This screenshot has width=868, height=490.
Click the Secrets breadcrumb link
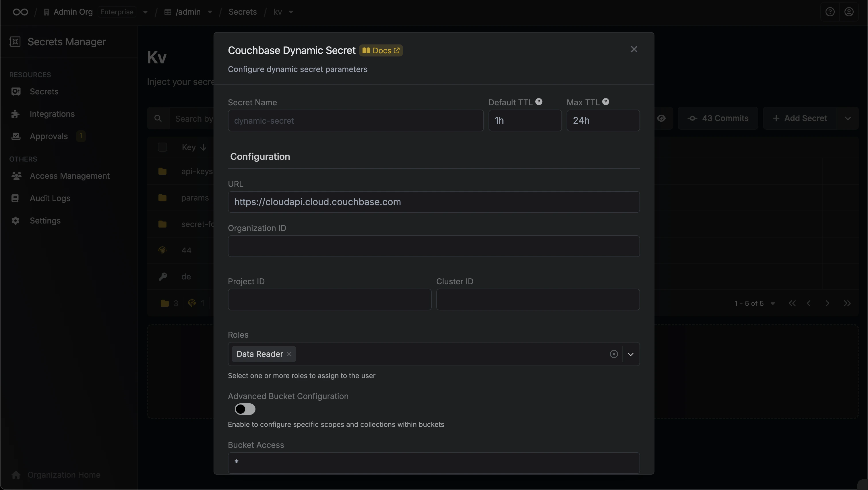(243, 12)
